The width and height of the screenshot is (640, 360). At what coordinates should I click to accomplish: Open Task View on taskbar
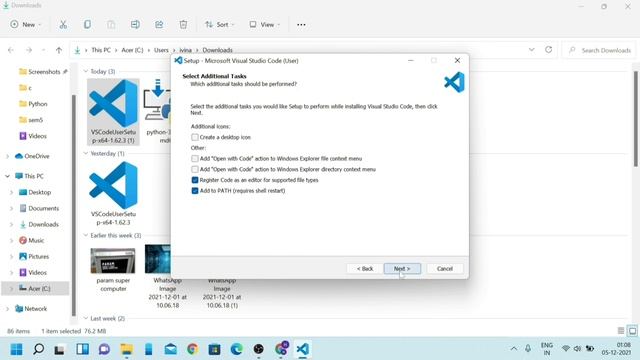pos(60,349)
